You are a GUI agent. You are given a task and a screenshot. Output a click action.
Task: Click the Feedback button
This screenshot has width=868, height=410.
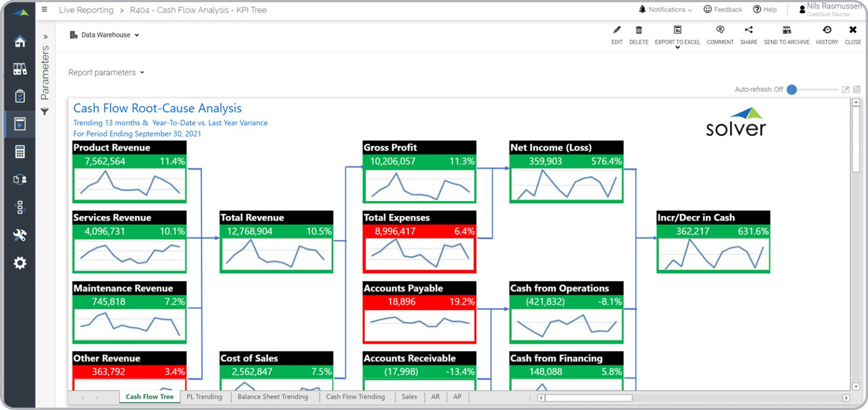coord(723,10)
